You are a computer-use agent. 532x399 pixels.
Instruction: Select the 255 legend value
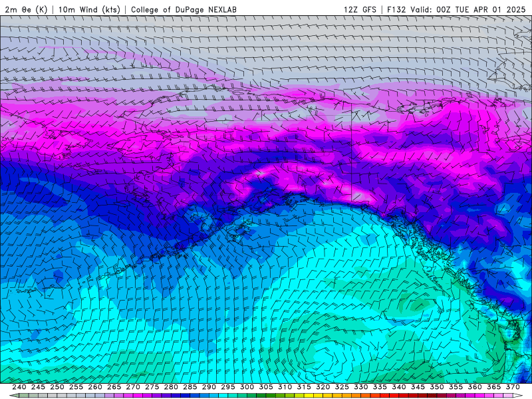click(x=76, y=387)
